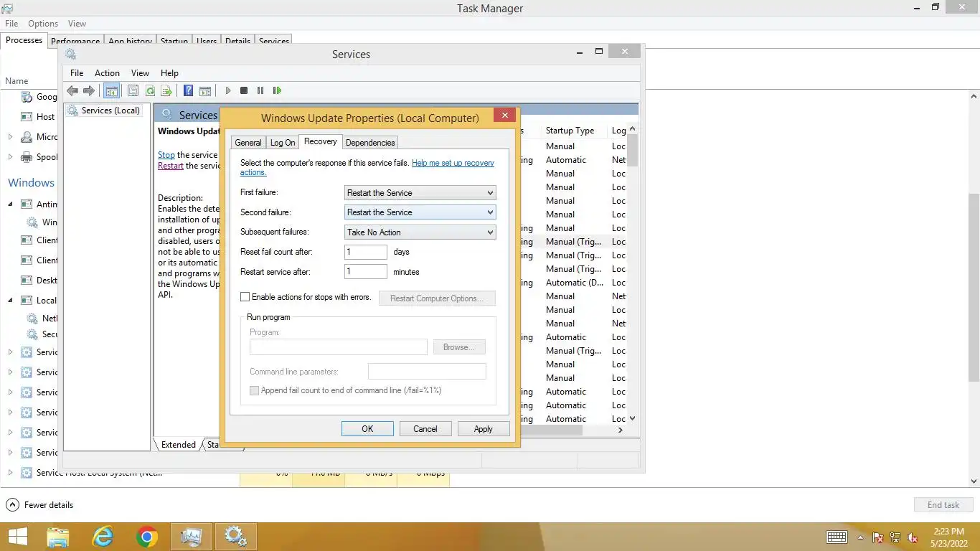Image resolution: width=980 pixels, height=551 pixels.
Task: Switch to the General tab
Action: [248, 143]
